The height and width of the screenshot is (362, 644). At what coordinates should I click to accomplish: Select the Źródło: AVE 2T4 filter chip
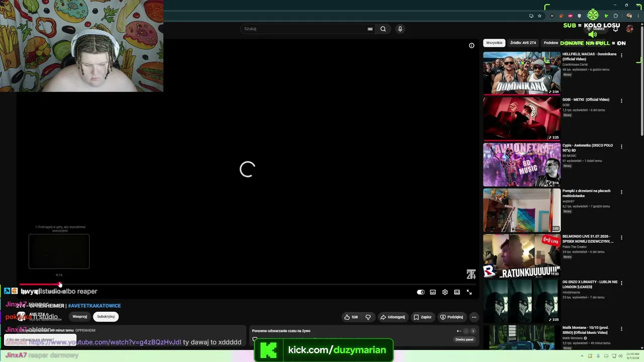point(523,43)
